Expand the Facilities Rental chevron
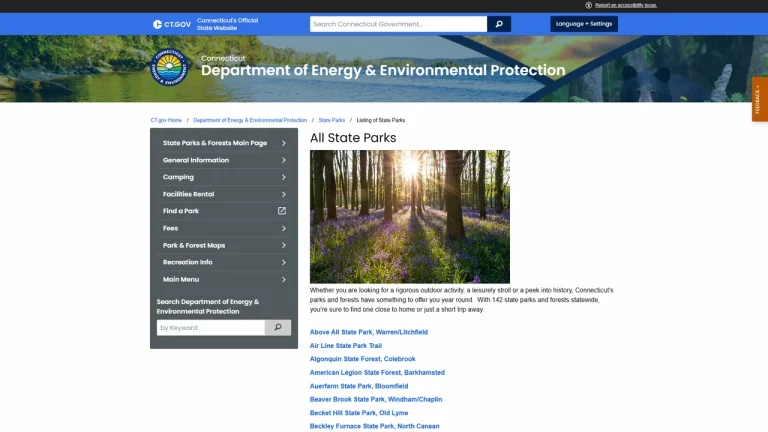Image resolution: width=768 pixels, height=432 pixels. coord(284,194)
